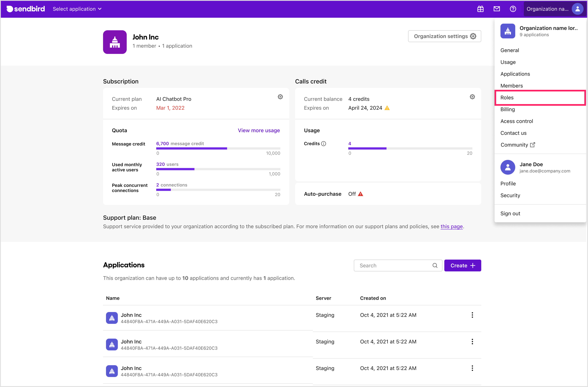Click Jane Doe's profile avatar
The image size is (588, 387).
point(508,167)
